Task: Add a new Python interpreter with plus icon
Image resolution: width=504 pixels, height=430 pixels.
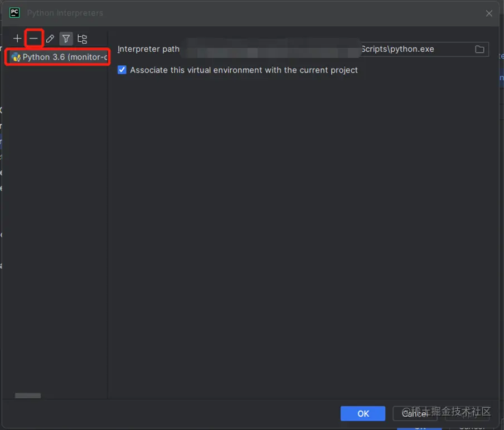Action: point(17,39)
